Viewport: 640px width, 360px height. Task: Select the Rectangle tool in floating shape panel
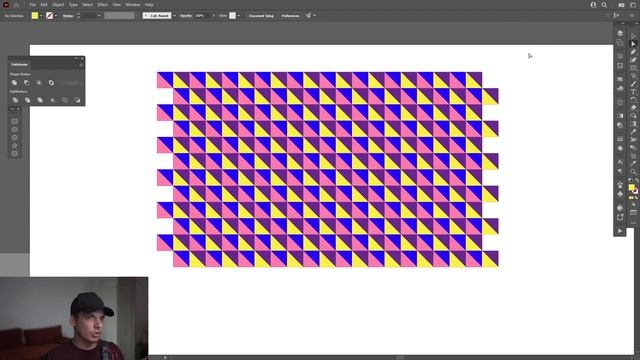point(15,121)
